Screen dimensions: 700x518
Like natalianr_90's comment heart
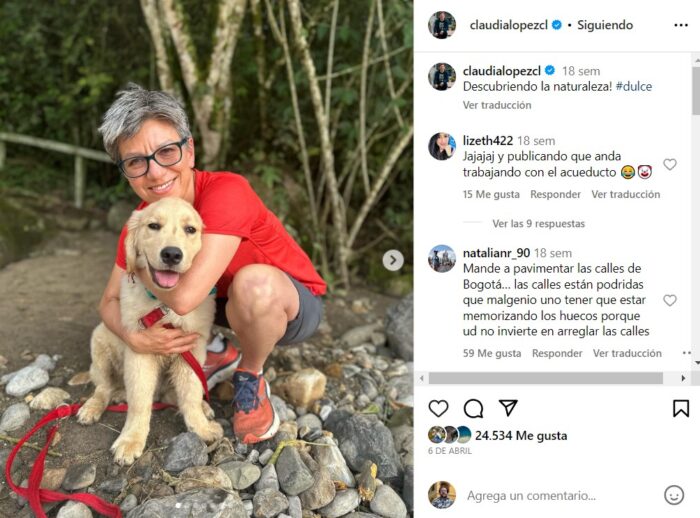[x=670, y=301]
